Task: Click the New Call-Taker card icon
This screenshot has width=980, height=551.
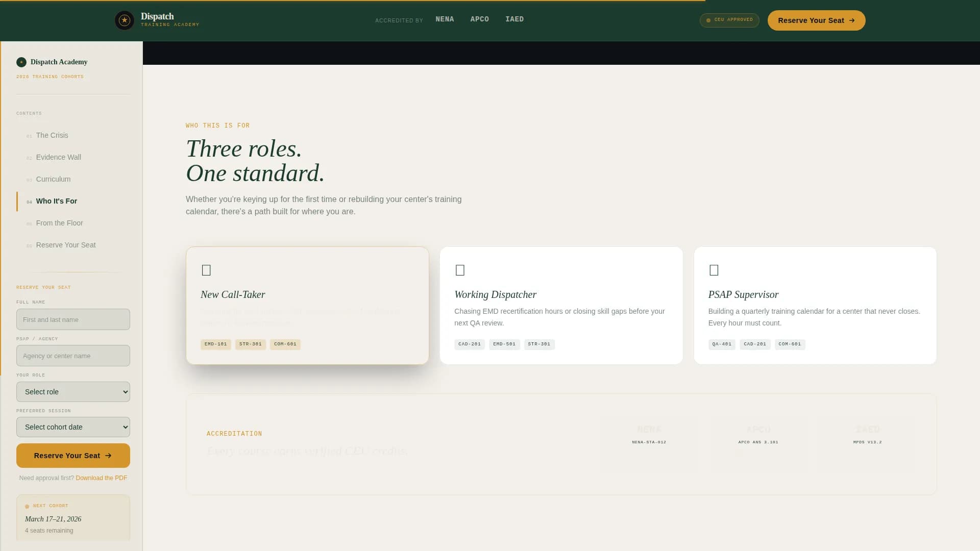Action: pos(207,270)
